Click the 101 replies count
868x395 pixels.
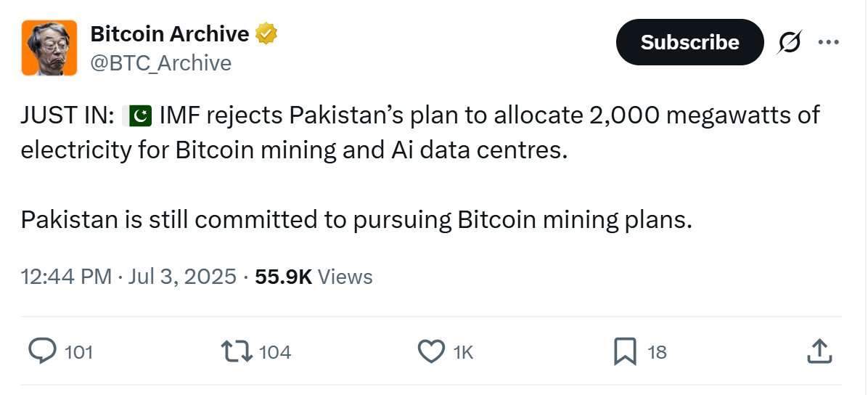(x=78, y=352)
